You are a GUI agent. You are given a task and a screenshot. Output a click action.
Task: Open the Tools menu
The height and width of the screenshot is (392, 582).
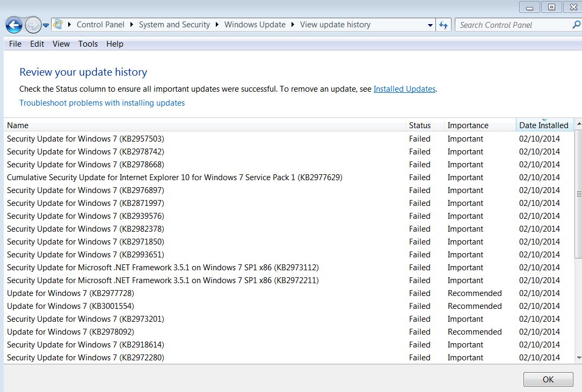coord(88,44)
